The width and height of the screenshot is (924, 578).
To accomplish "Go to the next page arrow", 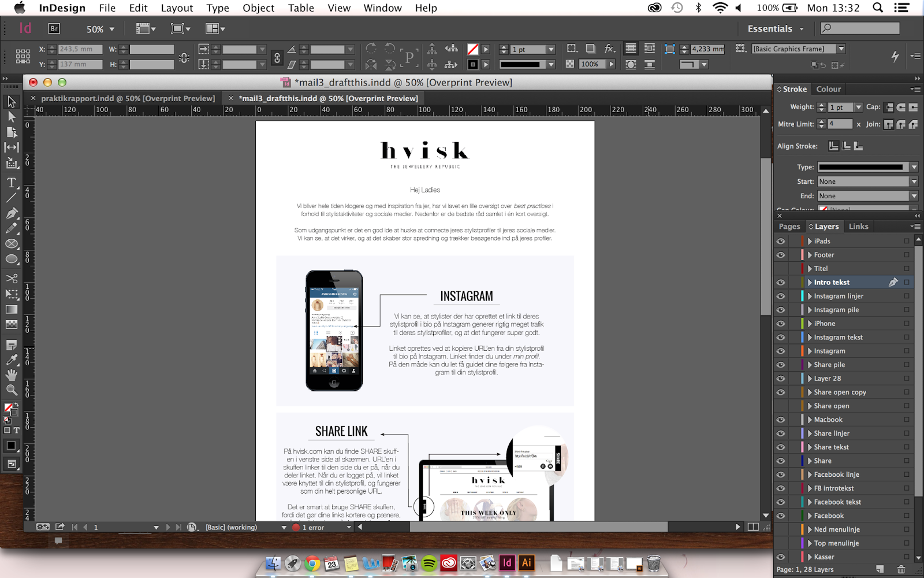I will [168, 527].
